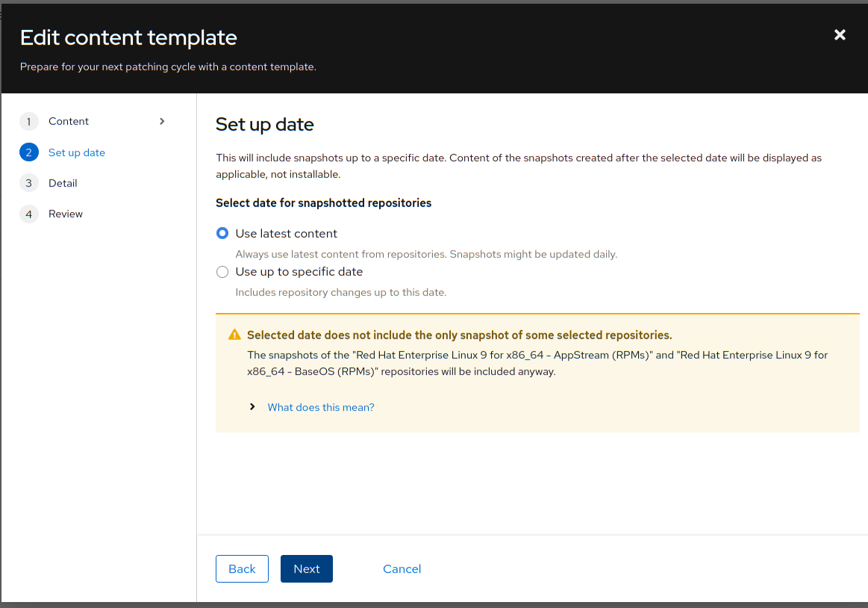The image size is (868, 608).
Task: Click the step 1 number badge
Action: click(x=29, y=122)
